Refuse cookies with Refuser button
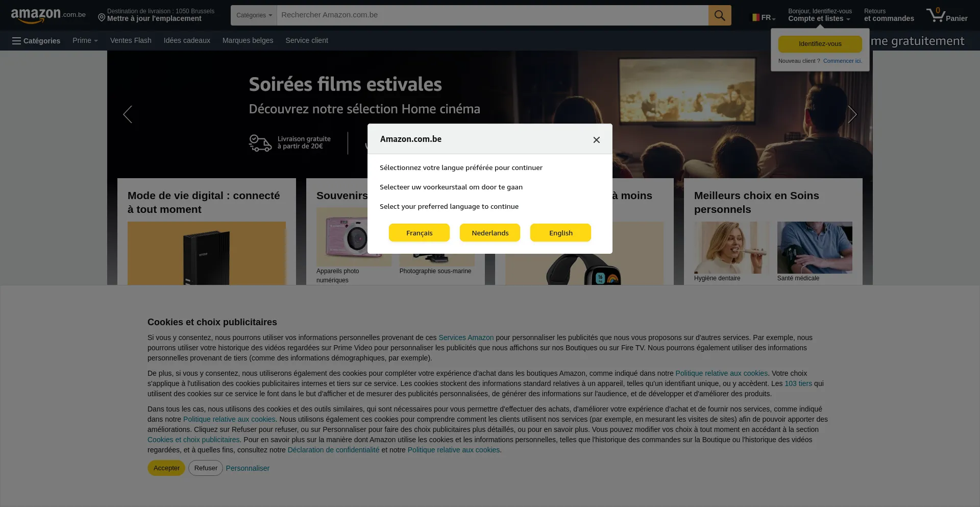 pos(206,468)
